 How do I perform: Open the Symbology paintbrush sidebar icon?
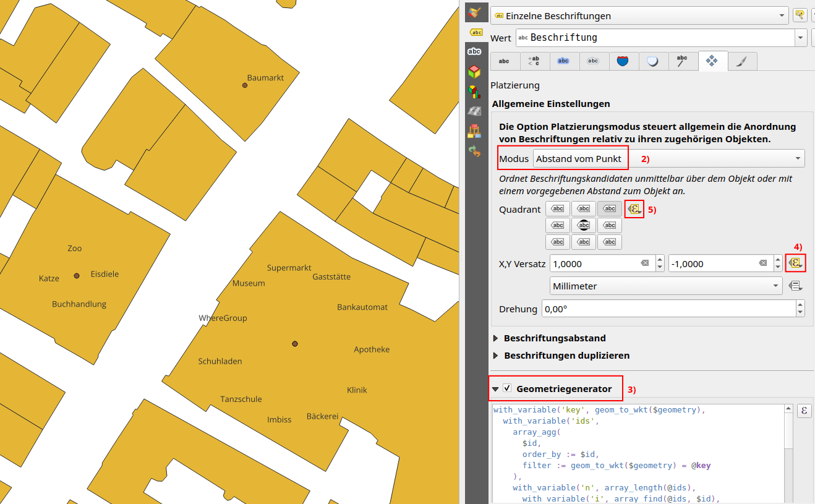point(474,12)
